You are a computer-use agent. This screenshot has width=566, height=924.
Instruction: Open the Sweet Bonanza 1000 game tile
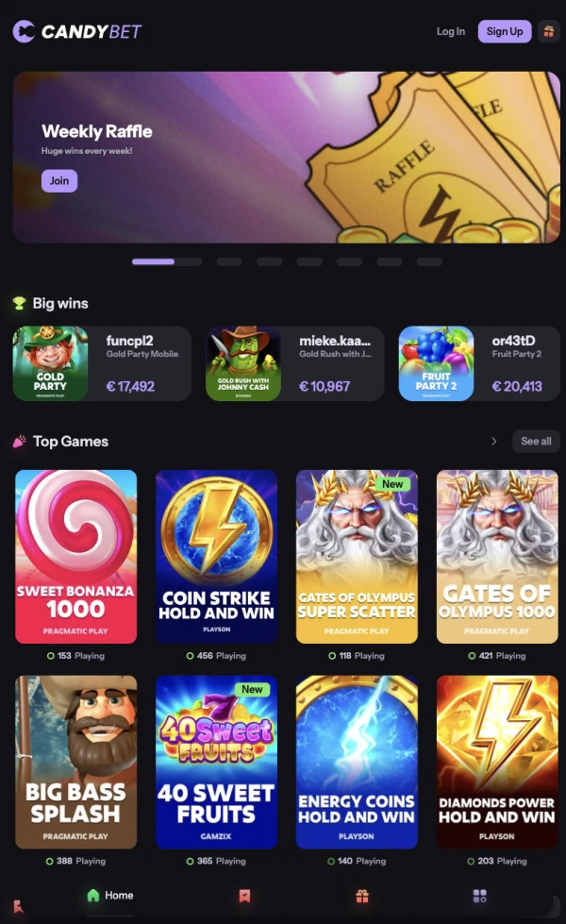(x=76, y=557)
